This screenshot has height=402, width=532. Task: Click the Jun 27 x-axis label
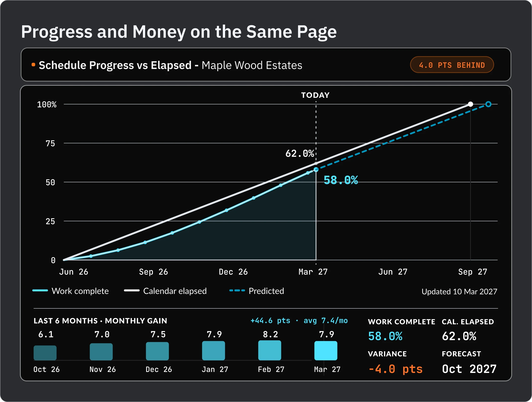(x=393, y=272)
